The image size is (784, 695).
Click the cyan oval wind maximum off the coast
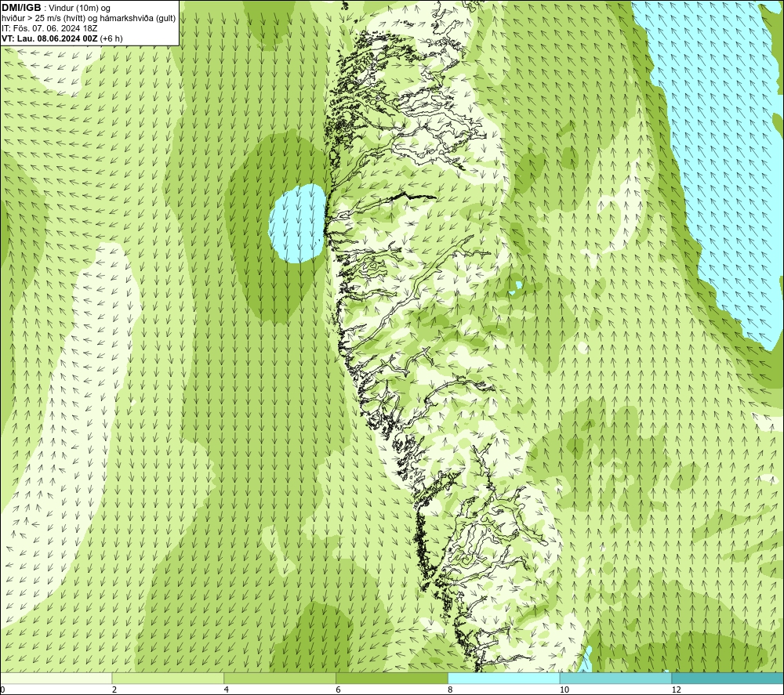pyautogui.click(x=297, y=223)
